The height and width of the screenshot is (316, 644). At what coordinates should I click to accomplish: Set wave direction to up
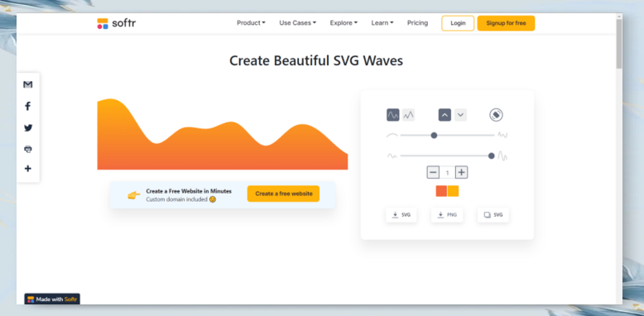[445, 115]
